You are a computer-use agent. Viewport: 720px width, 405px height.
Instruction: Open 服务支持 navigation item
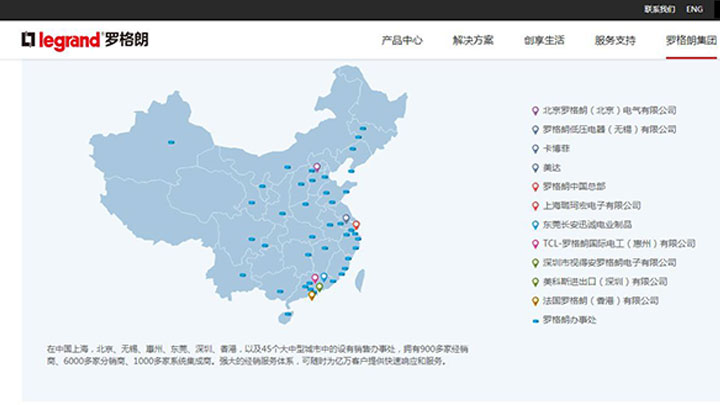click(615, 41)
